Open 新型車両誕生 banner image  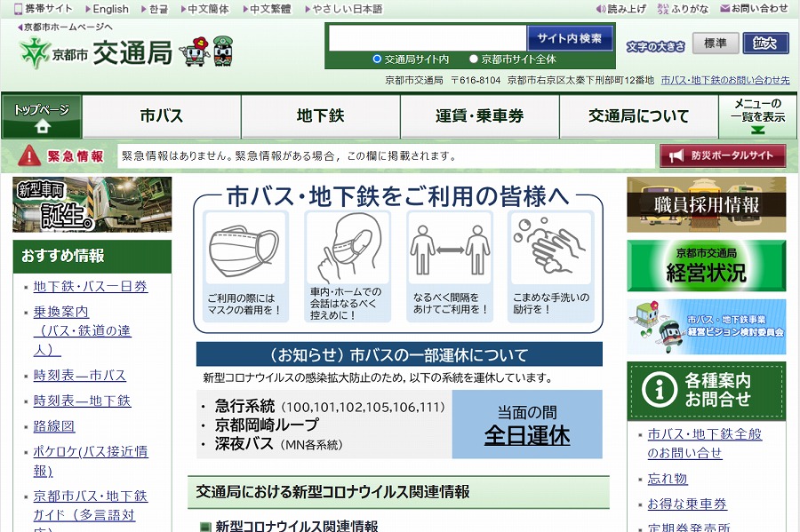click(92, 204)
